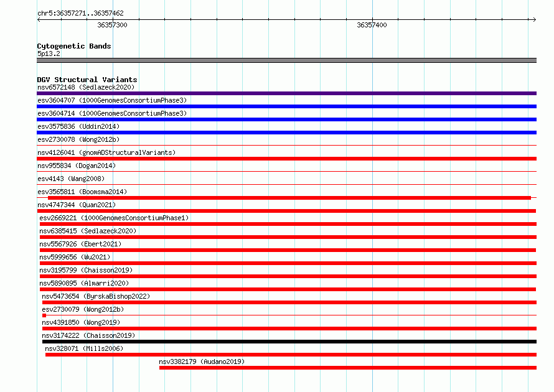Open the esv2730079 (Wong2012b) label
Screen dimensions: 554x392
[x=83, y=309]
